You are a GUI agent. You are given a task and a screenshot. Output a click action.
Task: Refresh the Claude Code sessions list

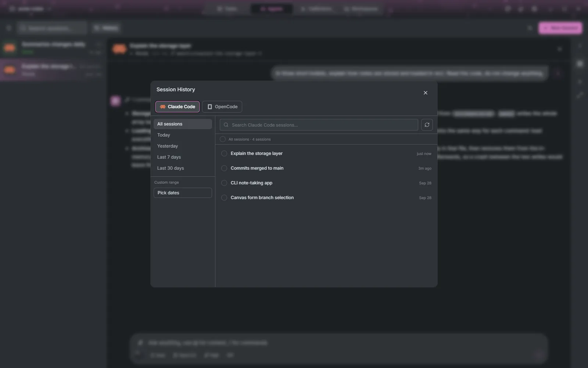427,125
